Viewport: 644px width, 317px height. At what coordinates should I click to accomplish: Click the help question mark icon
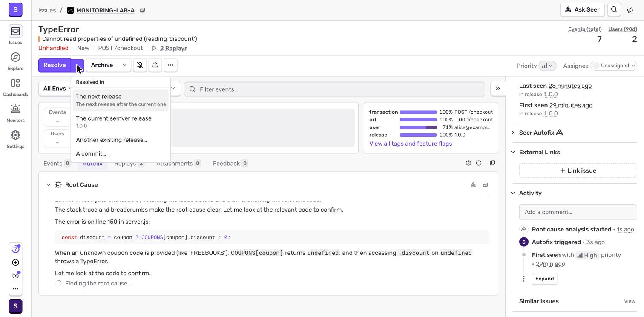click(x=469, y=163)
